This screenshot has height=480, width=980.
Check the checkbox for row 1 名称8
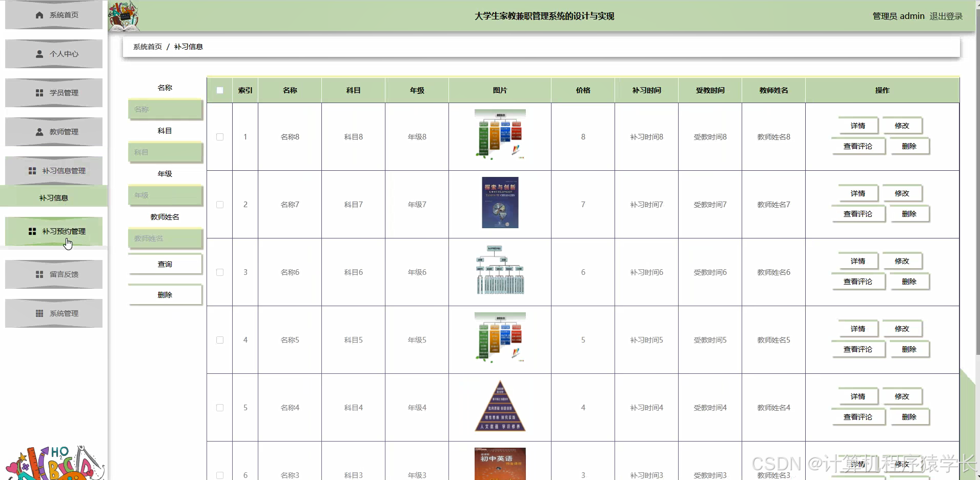click(x=220, y=137)
